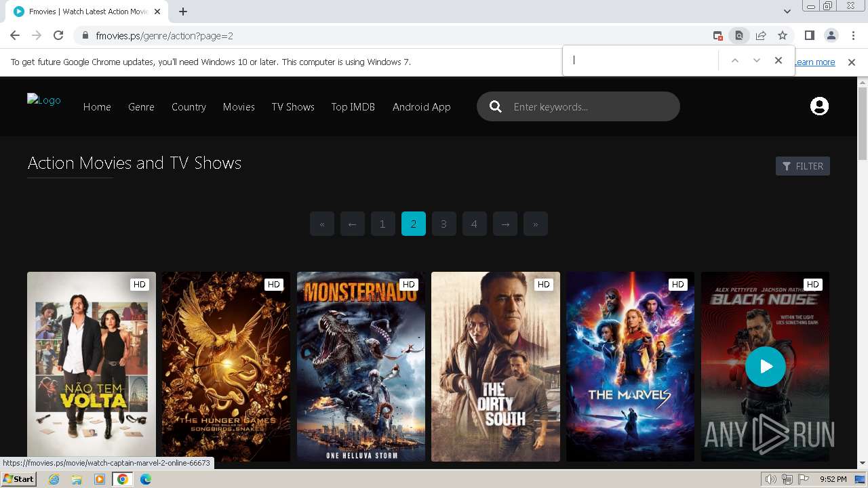Click the tab search chevron icon
Image resolution: width=868 pixels, height=488 pixels.
click(x=787, y=11)
